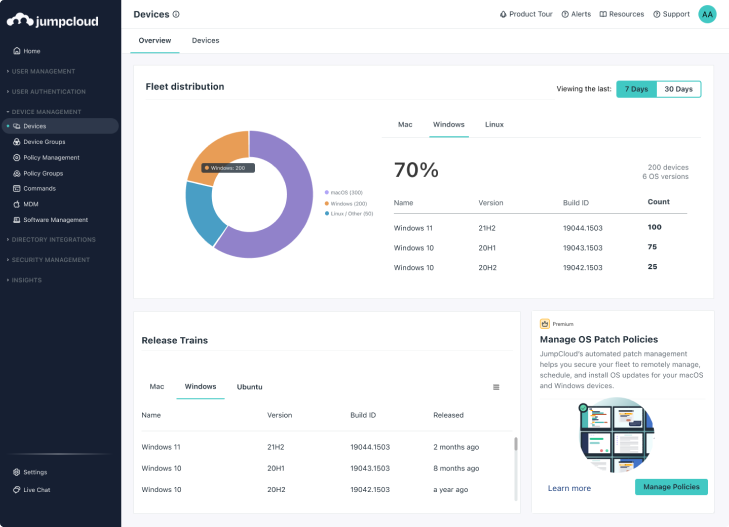This screenshot has width=729, height=527.
Task: Click the Home icon in sidebar
Action: pyautogui.click(x=16, y=50)
